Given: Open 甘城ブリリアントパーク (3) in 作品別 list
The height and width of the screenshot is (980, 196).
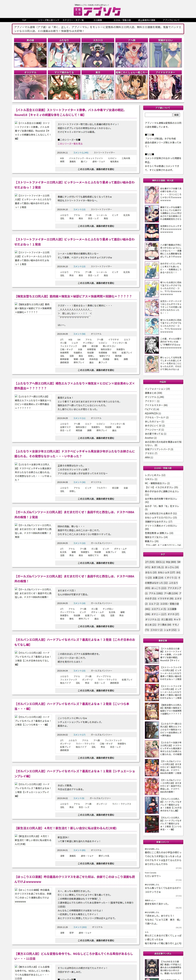Looking at the screenshot, I should pyautogui.click(x=159, y=449).
